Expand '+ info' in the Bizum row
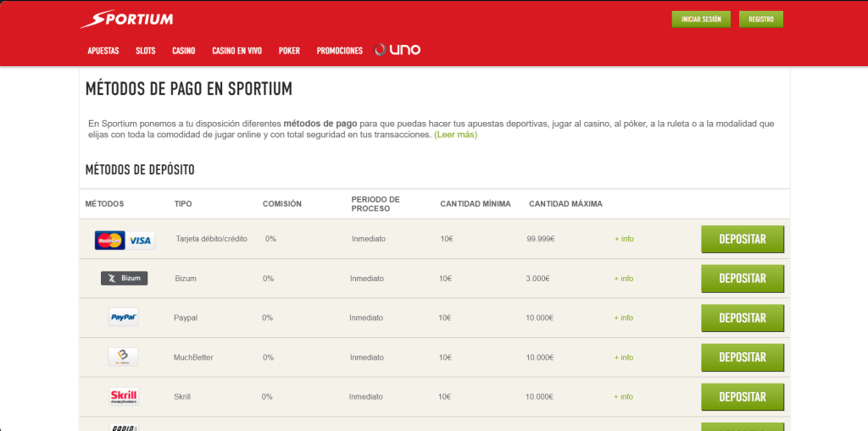 pos(624,279)
